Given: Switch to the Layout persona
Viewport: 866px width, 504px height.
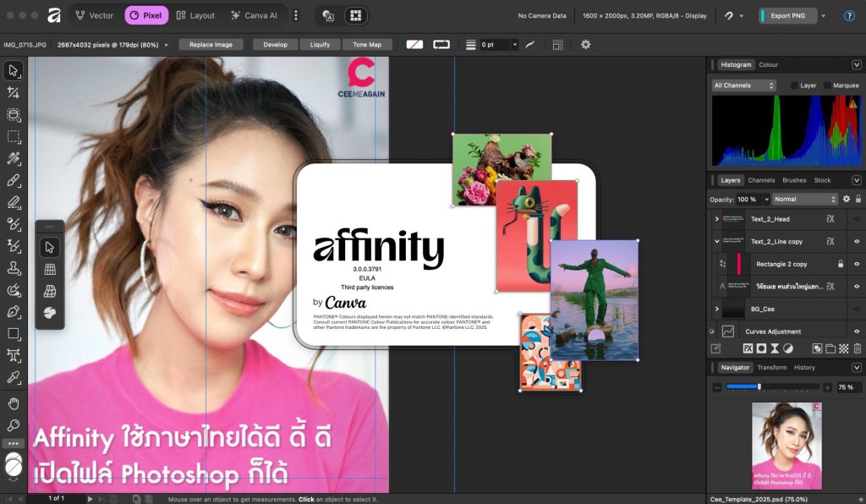Looking at the screenshot, I should click(197, 14).
